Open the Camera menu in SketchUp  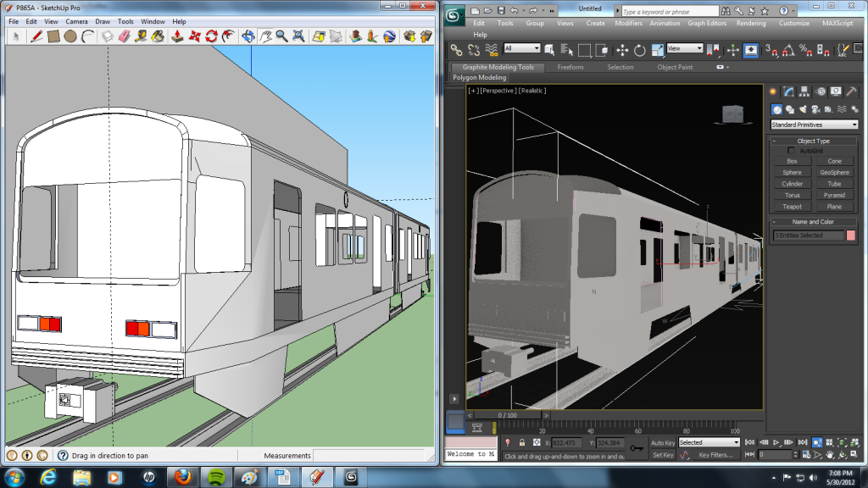tap(76, 21)
